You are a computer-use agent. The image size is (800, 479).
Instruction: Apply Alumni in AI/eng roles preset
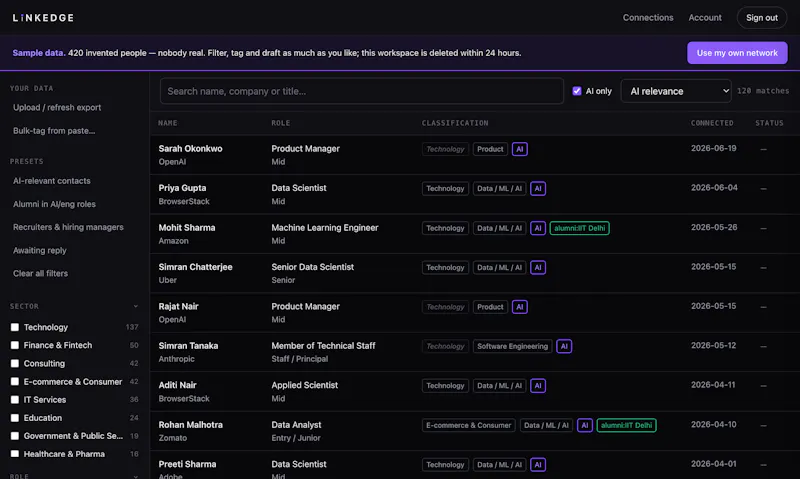tap(54, 204)
